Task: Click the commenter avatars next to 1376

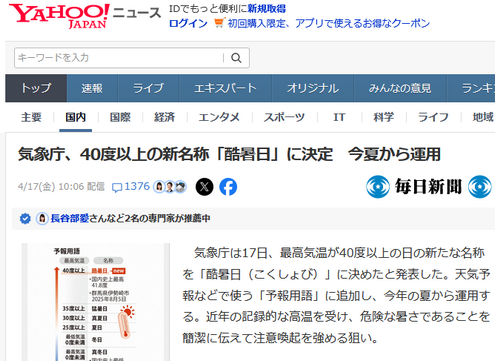Action: point(170,187)
